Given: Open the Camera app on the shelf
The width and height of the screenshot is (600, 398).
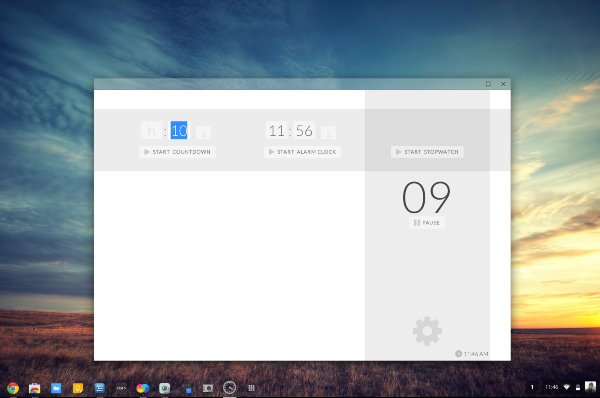Looking at the screenshot, I should 208,388.
